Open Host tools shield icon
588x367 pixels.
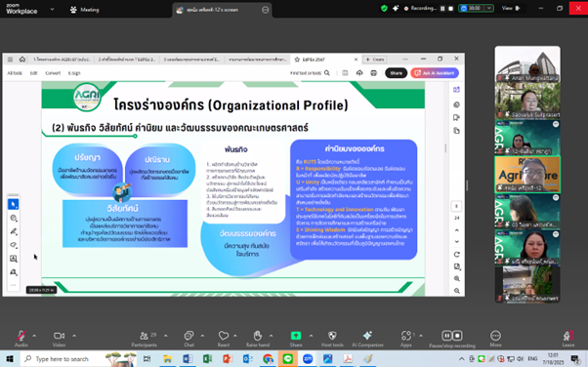[332, 338]
